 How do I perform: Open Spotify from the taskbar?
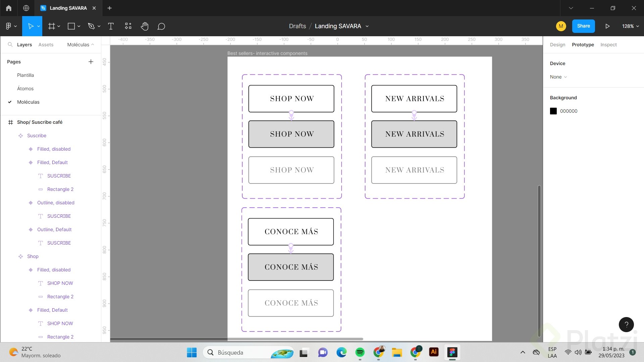tap(360, 352)
